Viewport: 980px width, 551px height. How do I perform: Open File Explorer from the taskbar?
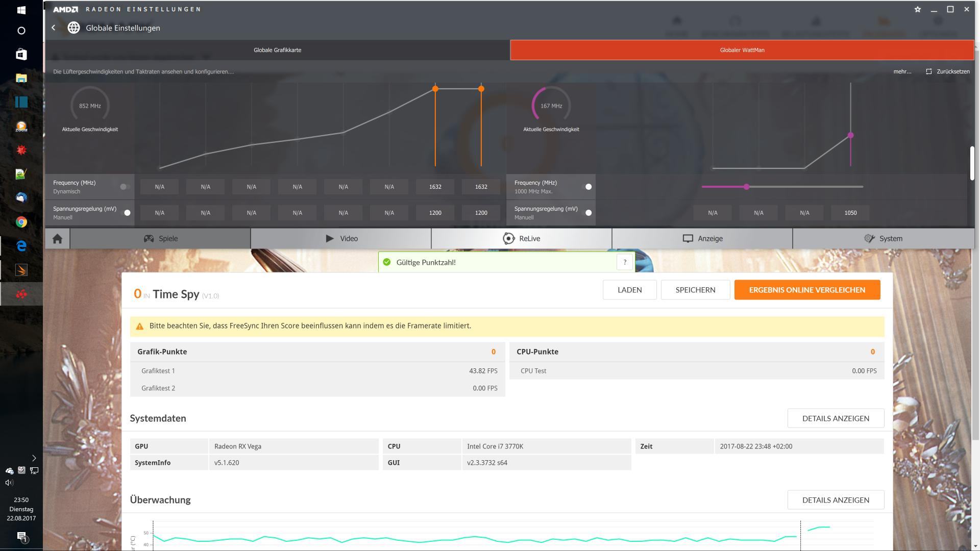click(21, 78)
